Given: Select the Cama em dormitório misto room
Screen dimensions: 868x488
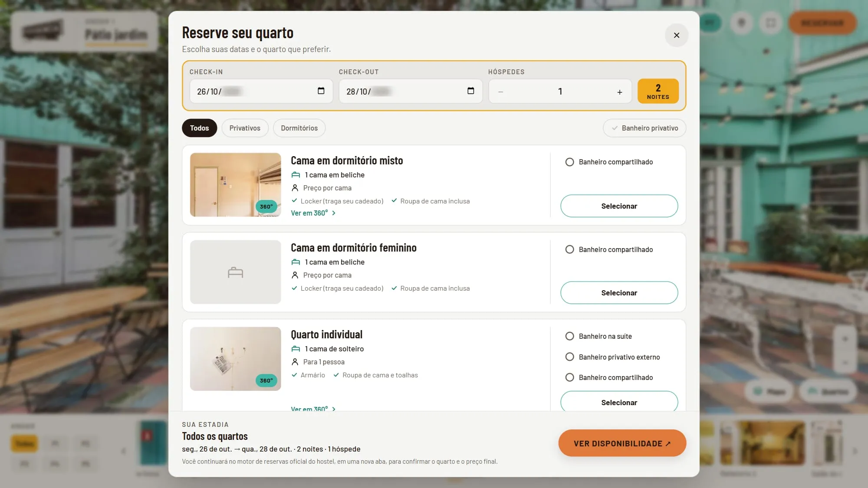Looking at the screenshot, I should [619, 206].
